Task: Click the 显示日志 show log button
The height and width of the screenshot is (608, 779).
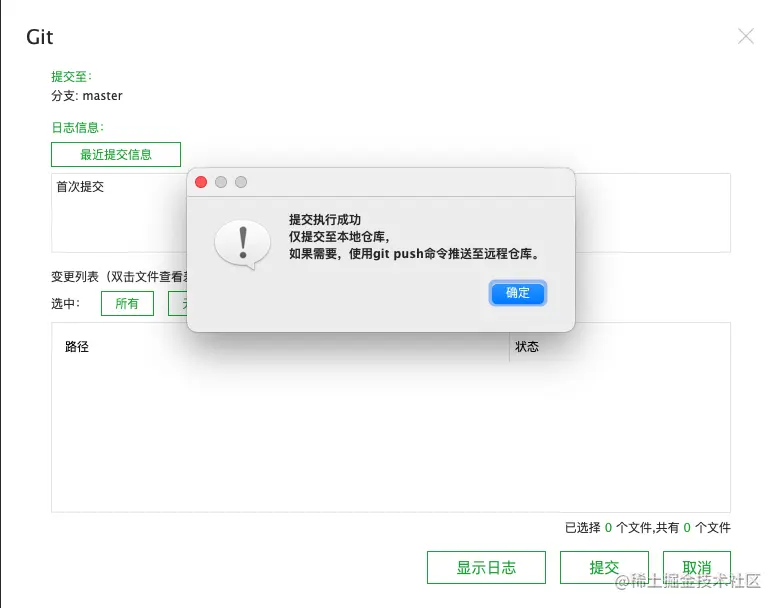Action: 486,567
